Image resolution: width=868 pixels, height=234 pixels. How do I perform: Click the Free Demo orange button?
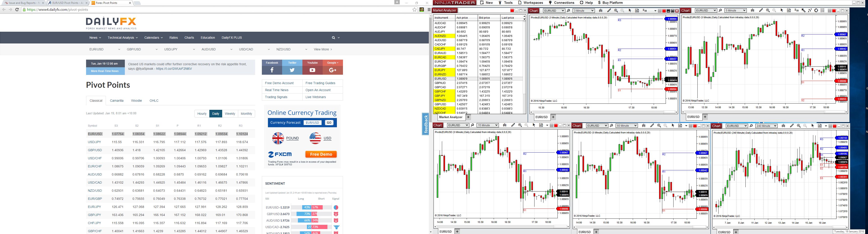321,154
